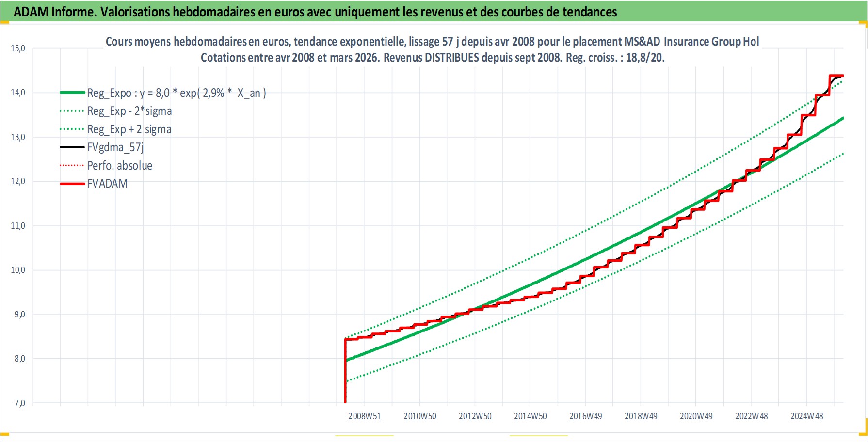Click the vertical red FVADAM segment at the 2008 start
This screenshot has height=442, width=868.
[345, 371]
